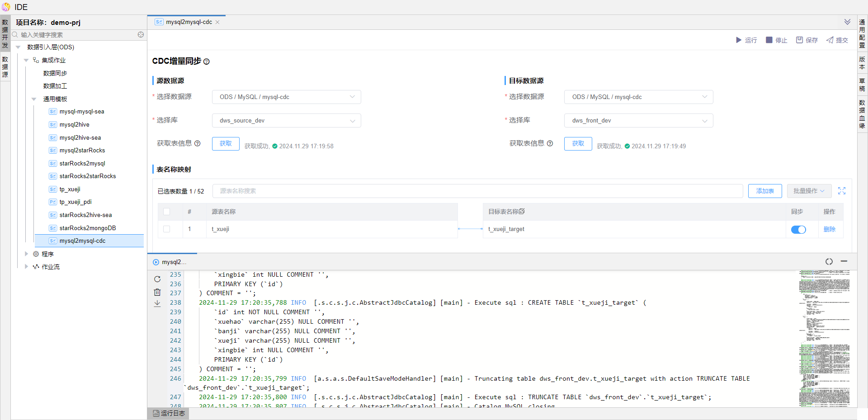This screenshot has height=420, width=868.
Task: Click the source table name search field
Action: coord(477,191)
